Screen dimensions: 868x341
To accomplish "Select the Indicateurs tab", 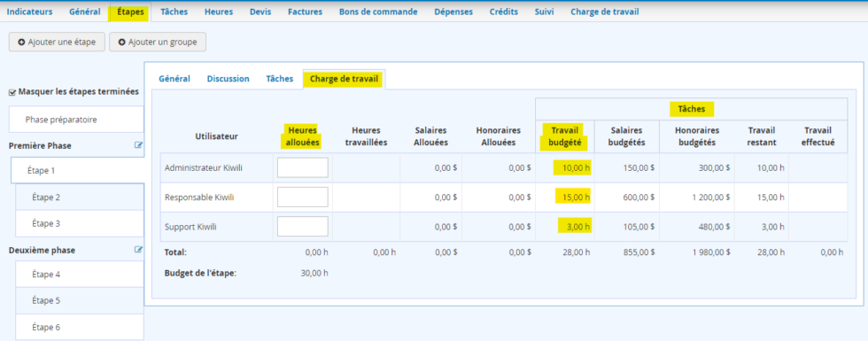I will point(30,12).
